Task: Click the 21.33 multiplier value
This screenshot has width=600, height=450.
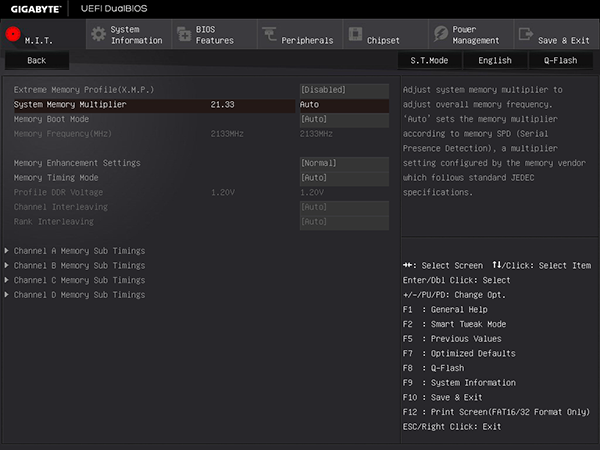Action: (x=222, y=104)
